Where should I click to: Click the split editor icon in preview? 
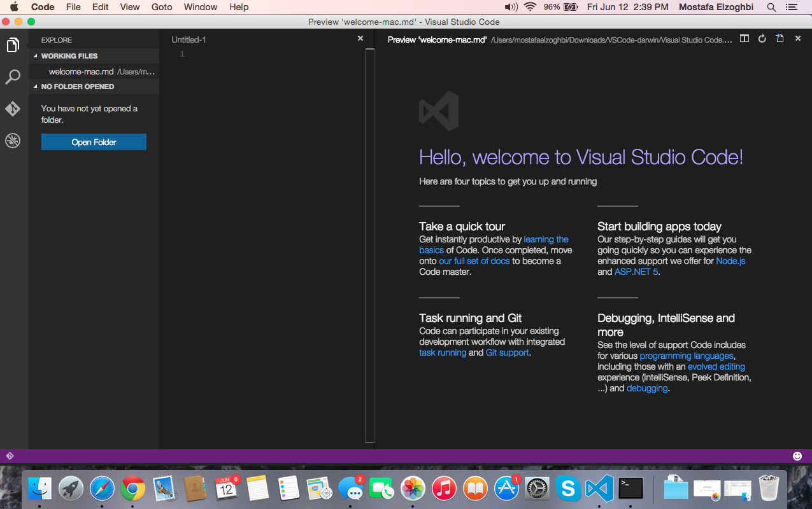pos(744,39)
